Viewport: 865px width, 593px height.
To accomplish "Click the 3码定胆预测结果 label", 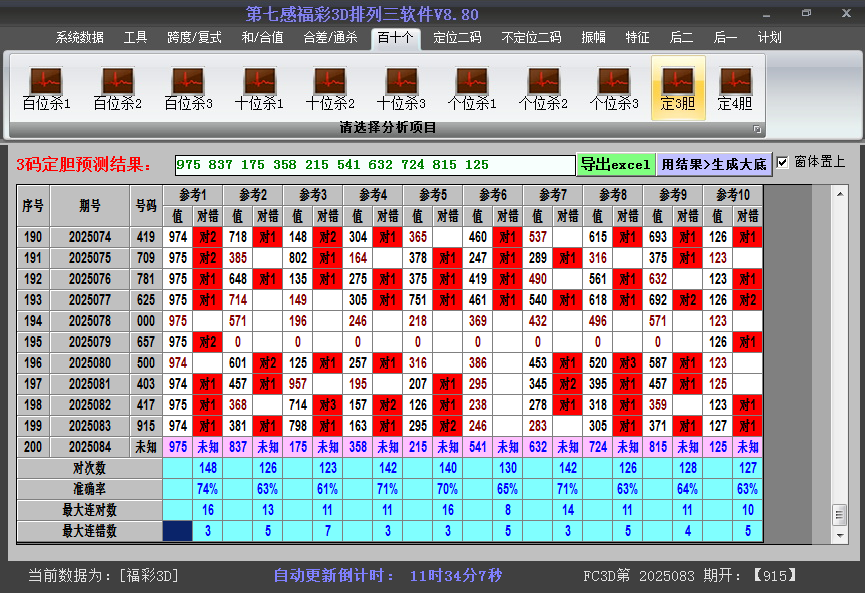I will pyautogui.click(x=83, y=164).
